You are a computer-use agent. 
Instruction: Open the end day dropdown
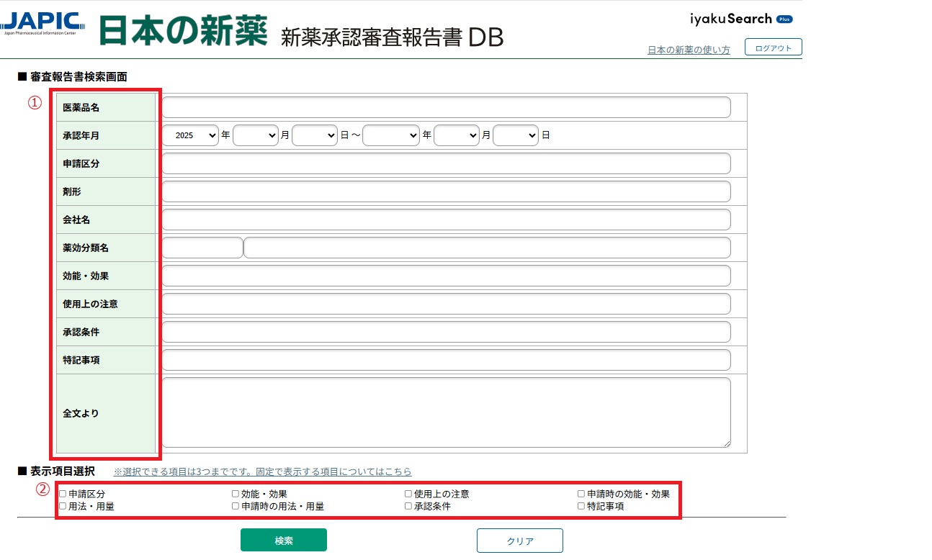(516, 135)
